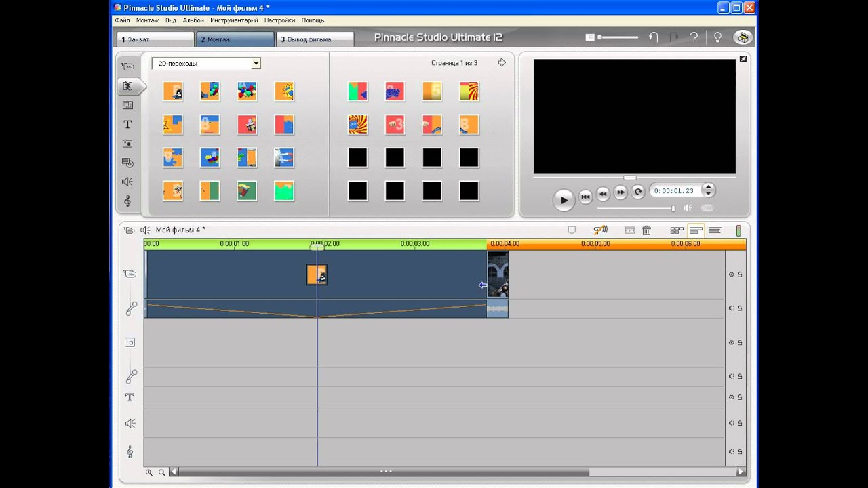Open the Вид menu

coord(171,20)
